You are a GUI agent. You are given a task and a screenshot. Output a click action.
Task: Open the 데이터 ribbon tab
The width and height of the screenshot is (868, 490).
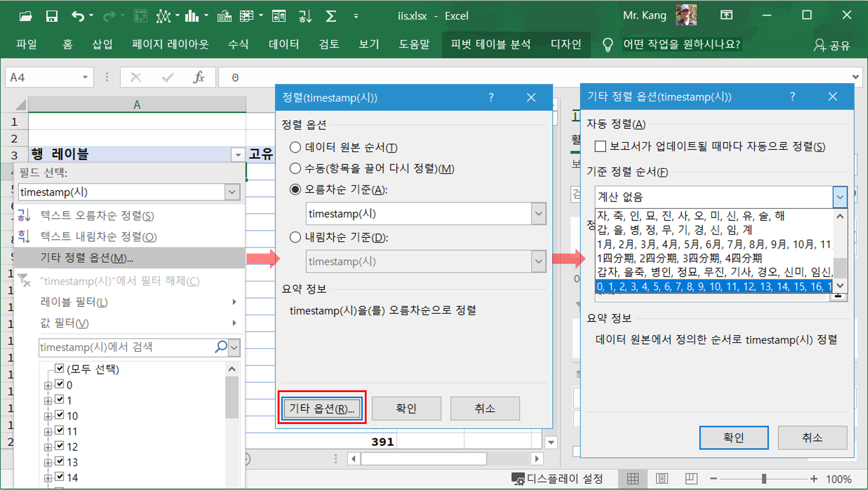(283, 44)
